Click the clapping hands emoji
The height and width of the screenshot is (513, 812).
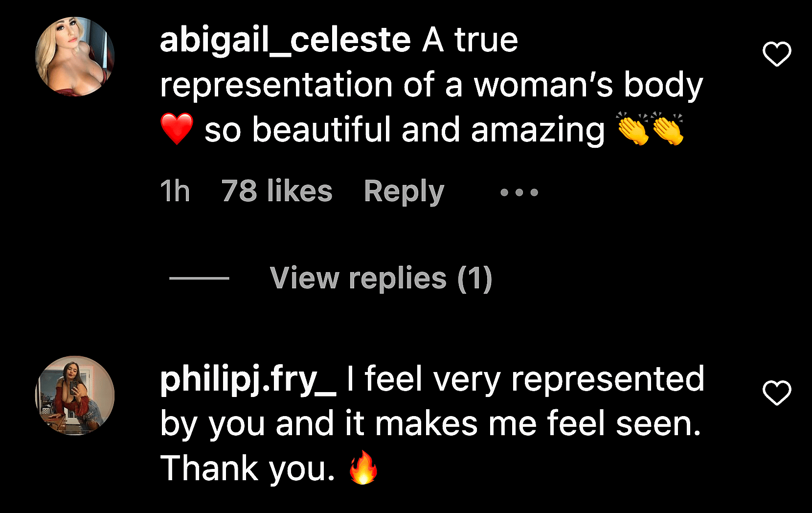tap(650, 128)
